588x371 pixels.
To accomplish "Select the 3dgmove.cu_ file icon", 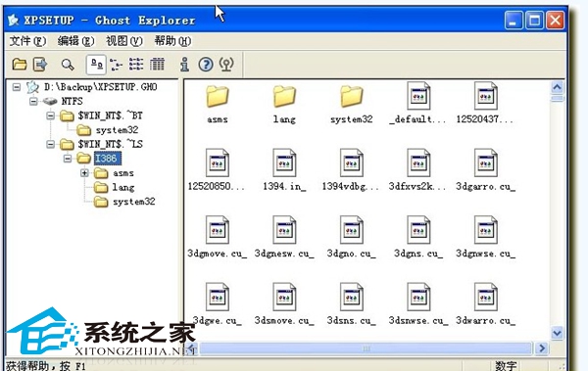I will [218, 230].
